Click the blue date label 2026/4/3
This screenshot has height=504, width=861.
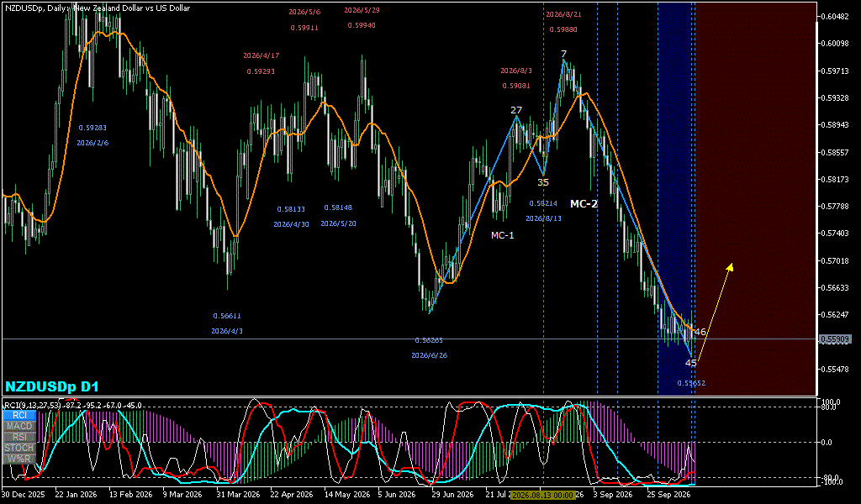click(x=227, y=331)
